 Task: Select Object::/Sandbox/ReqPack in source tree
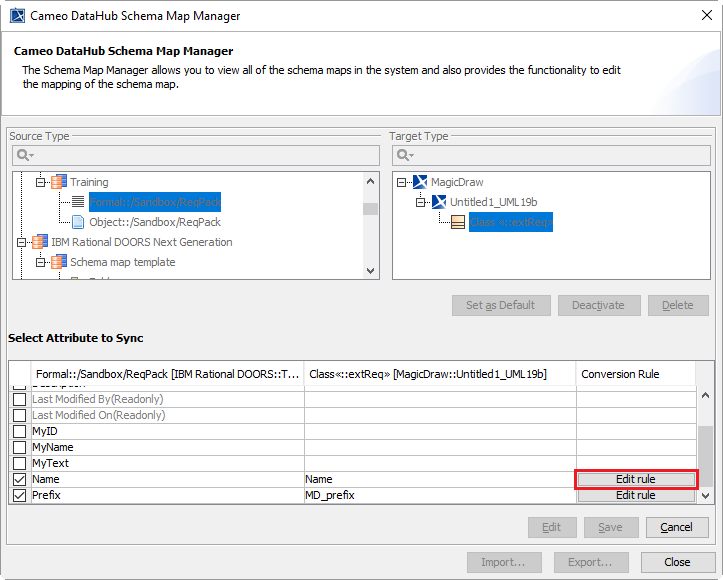[x=155, y=222]
